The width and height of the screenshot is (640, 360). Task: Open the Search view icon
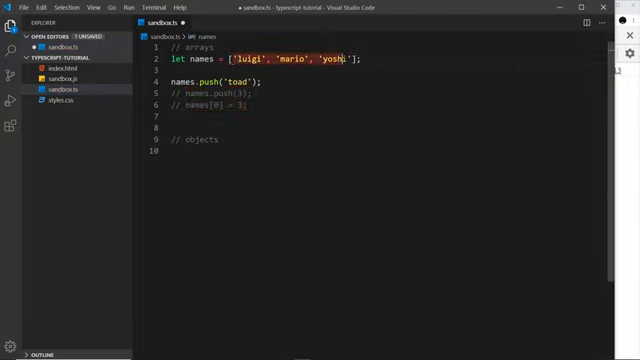[x=10, y=51]
